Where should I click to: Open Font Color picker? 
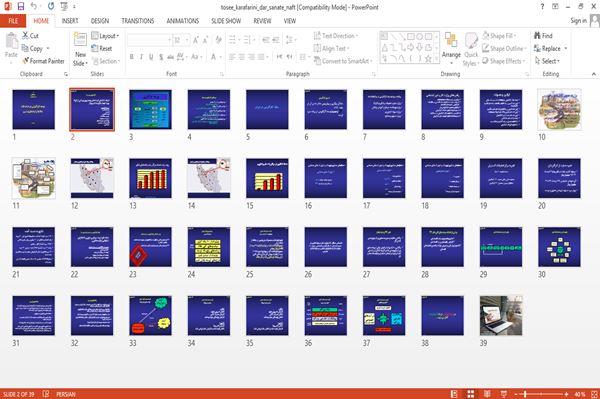pos(215,57)
